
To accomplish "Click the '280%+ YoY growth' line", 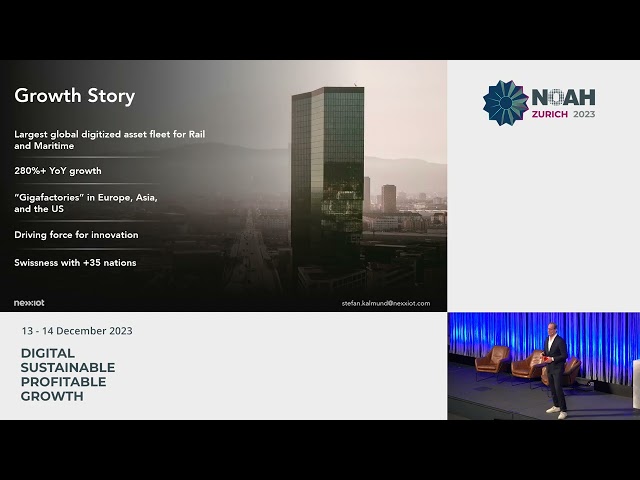I will pos(58,171).
